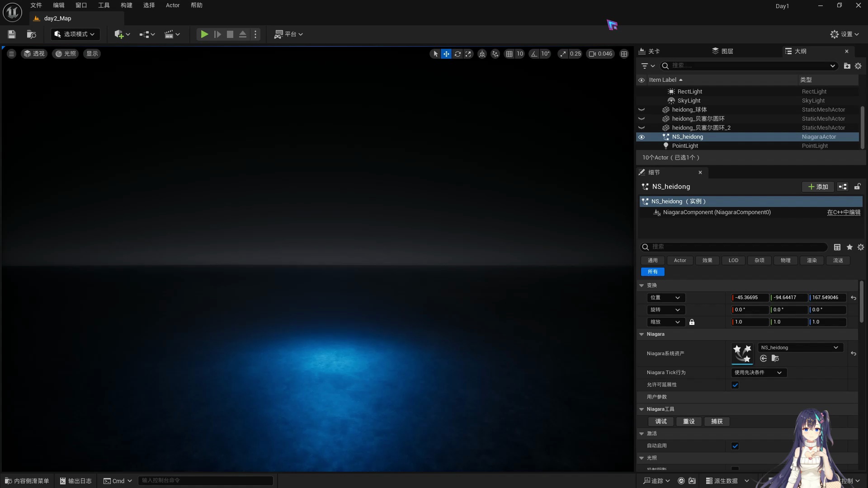Screen dimensions: 868x488
Task: Toggle the uniform scale lock
Action: pyautogui.click(x=692, y=322)
